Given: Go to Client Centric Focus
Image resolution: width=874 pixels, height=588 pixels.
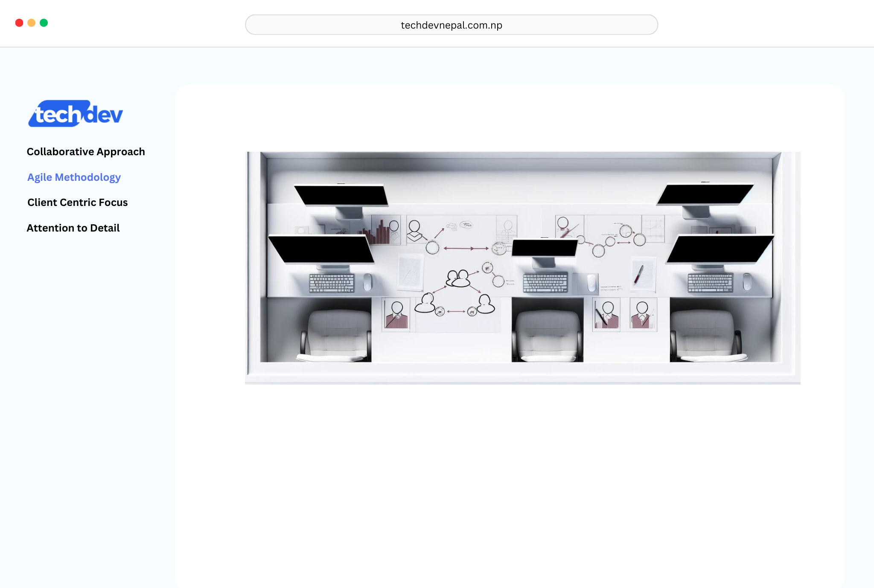Looking at the screenshot, I should pyautogui.click(x=77, y=203).
